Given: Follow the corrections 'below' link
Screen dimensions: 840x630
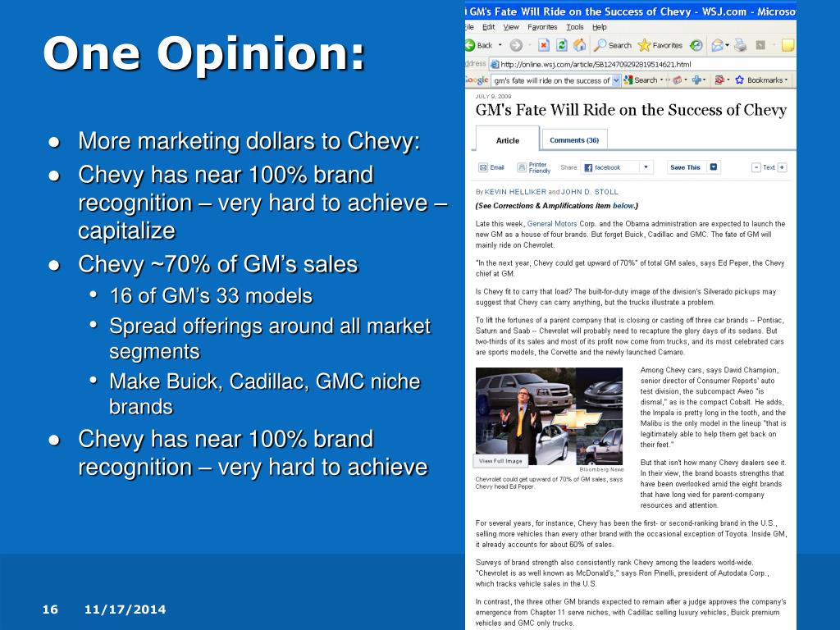Looking at the screenshot, I should (623, 206).
